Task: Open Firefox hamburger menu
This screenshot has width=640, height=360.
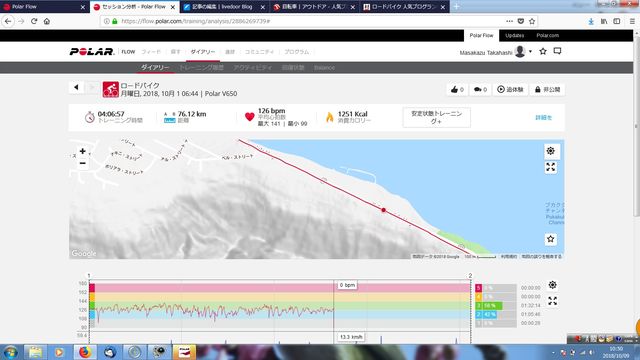Action: (632, 21)
